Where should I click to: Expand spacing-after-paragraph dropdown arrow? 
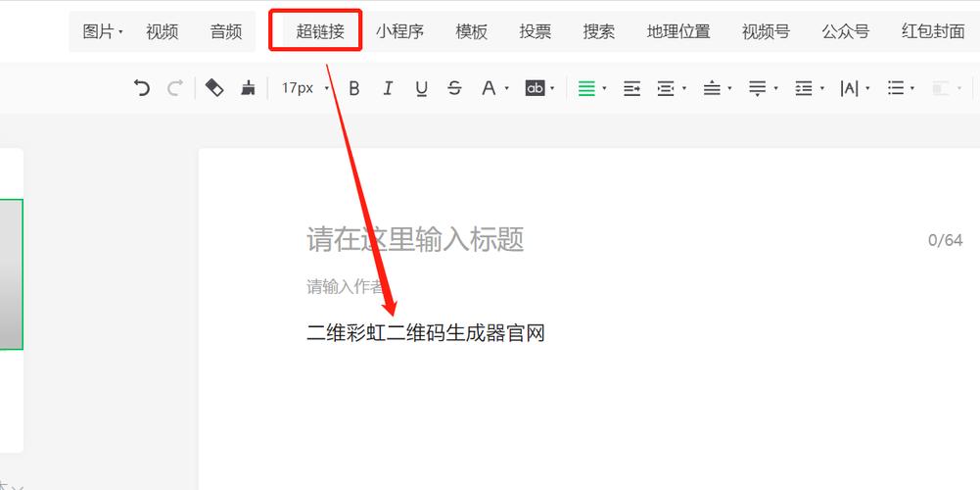[x=775, y=89]
